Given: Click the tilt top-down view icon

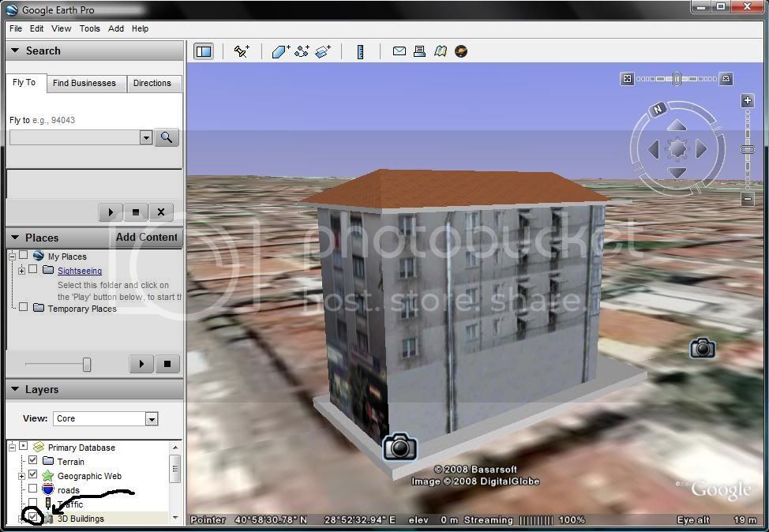Looking at the screenshot, I should [627, 78].
